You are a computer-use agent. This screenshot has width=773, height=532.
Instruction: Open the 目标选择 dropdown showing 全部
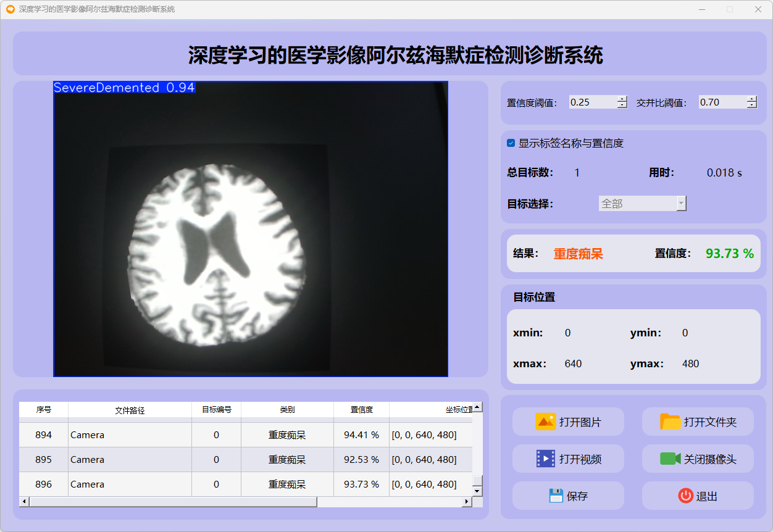(642, 204)
